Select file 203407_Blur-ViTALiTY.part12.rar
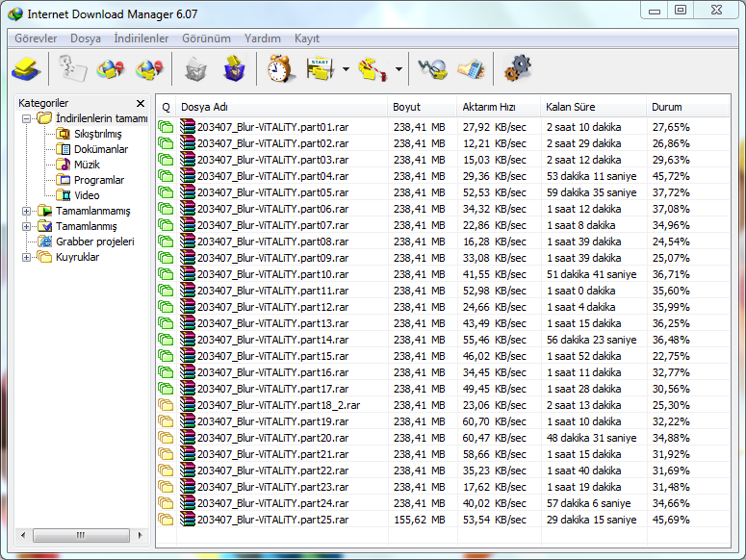This screenshot has height=560, width=746. [x=272, y=307]
